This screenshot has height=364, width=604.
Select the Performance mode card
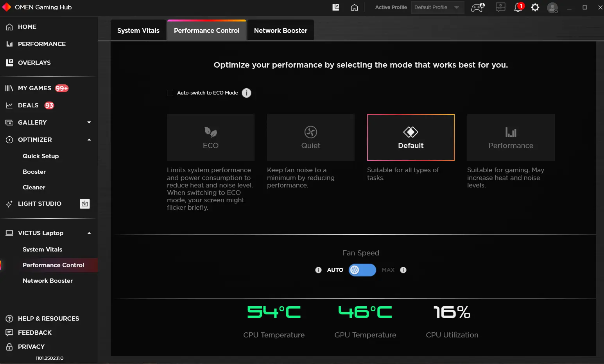pyautogui.click(x=511, y=137)
